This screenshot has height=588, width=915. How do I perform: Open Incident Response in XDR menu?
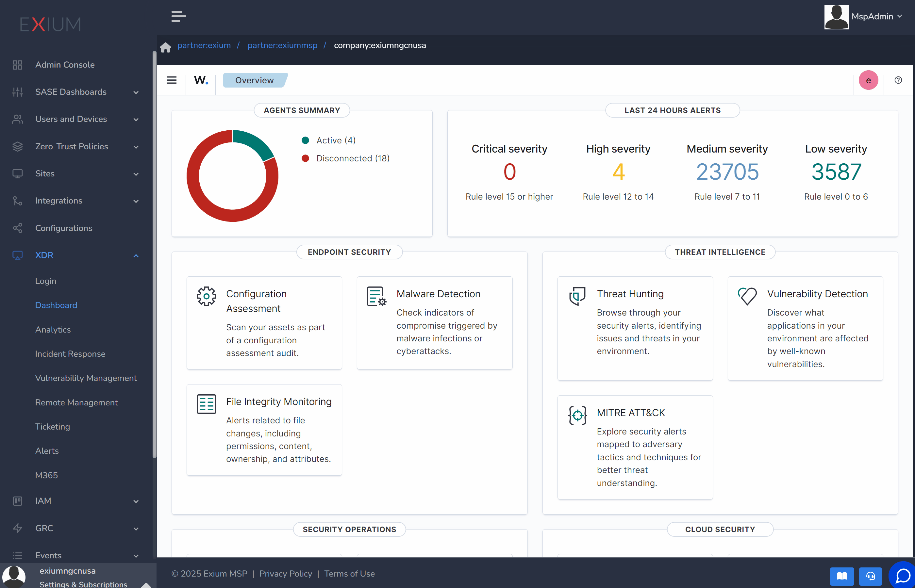pyautogui.click(x=70, y=354)
